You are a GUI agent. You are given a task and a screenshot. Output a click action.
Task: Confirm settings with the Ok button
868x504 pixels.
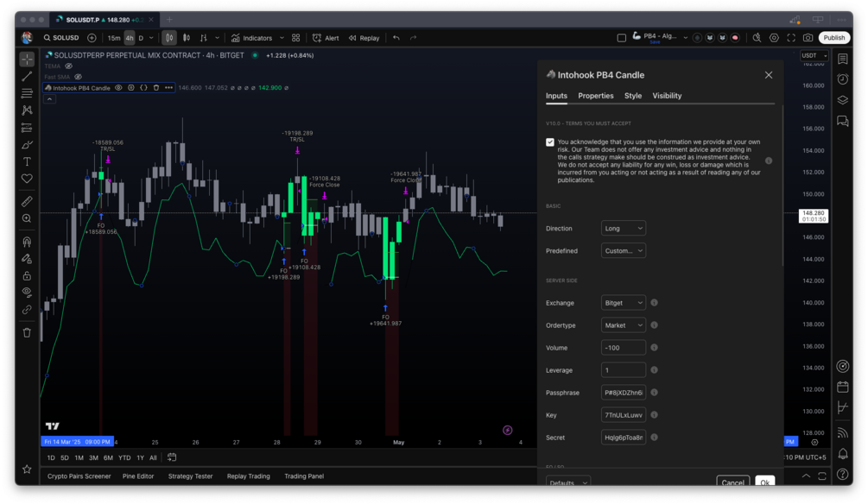(x=764, y=482)
